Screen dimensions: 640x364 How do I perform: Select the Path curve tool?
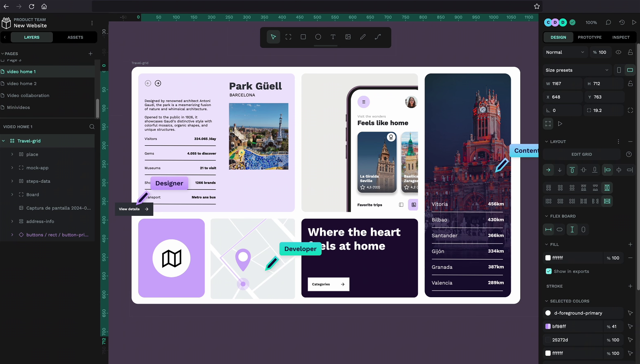point(378,37)
